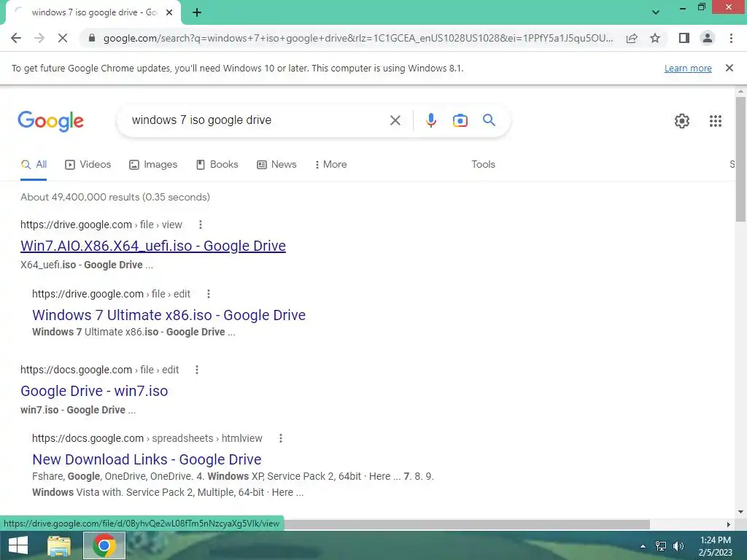Stop loading the page

point(63,38)
